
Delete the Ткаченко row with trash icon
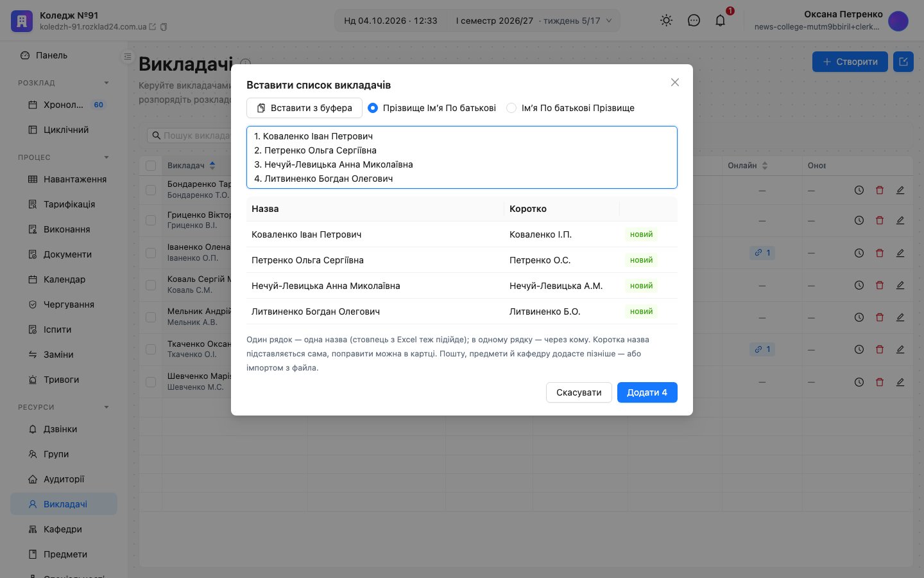(x=880, y=349)
